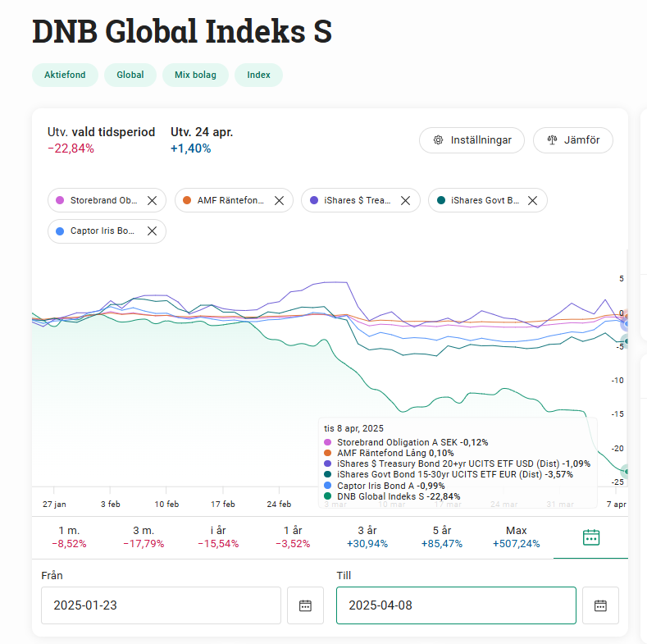The image size is (647, 644).
Task: Select the 3 m. period tab
Action: coord(144,537)
